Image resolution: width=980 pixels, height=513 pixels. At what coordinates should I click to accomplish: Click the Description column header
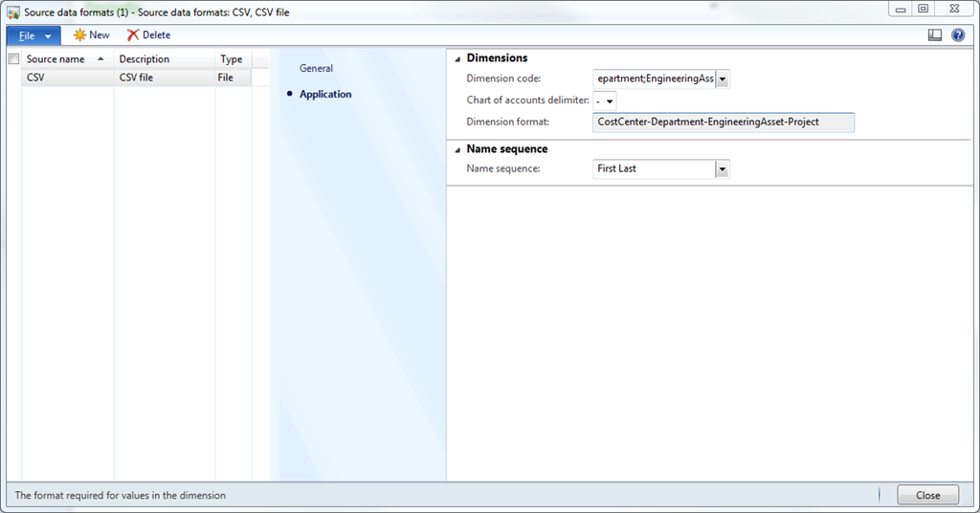point(164,58)
